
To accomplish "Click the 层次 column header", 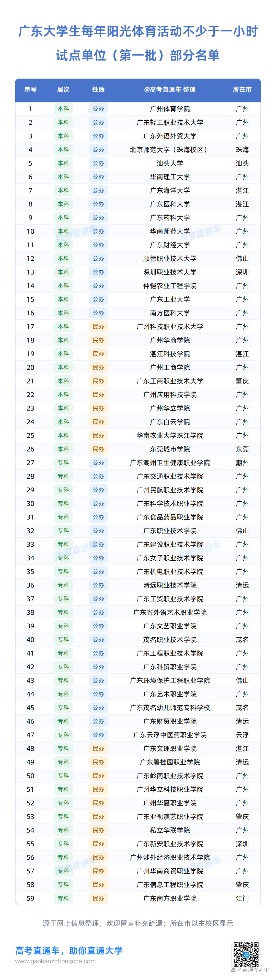I will [63, 89].
